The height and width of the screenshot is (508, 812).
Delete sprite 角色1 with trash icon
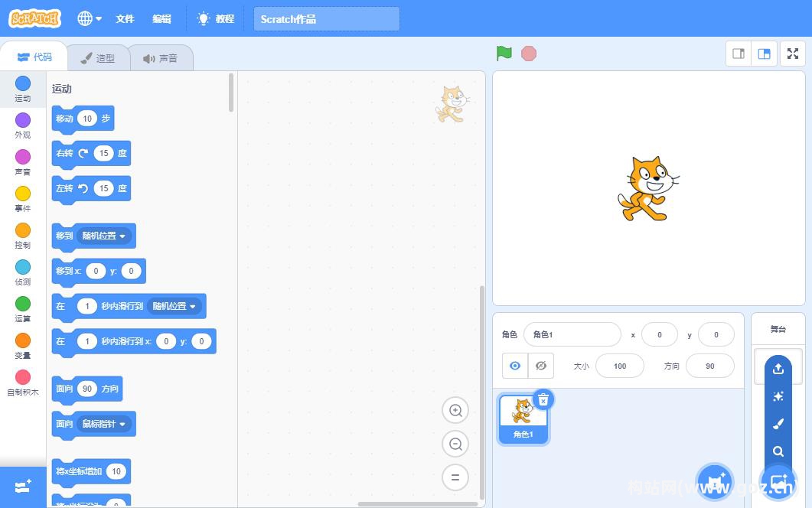[x=543, y=399]
